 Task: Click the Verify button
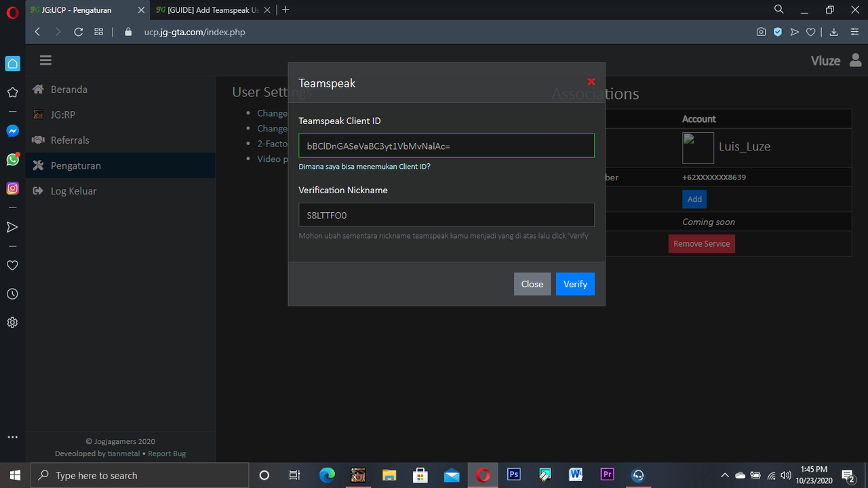point(575,284)
